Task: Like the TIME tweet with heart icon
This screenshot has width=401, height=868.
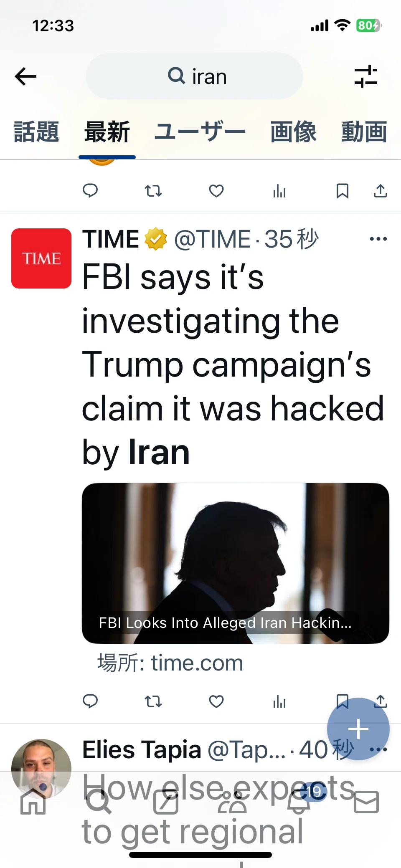Action: [216, 701]
